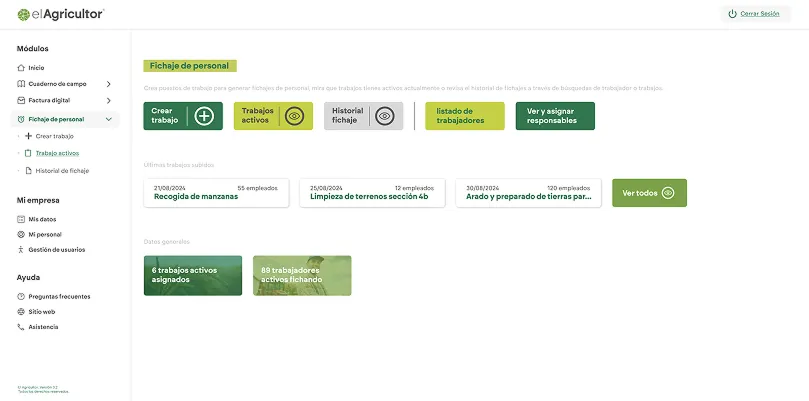Open Limpieza de terrenos sección 4b card

(x=373, y=193)
